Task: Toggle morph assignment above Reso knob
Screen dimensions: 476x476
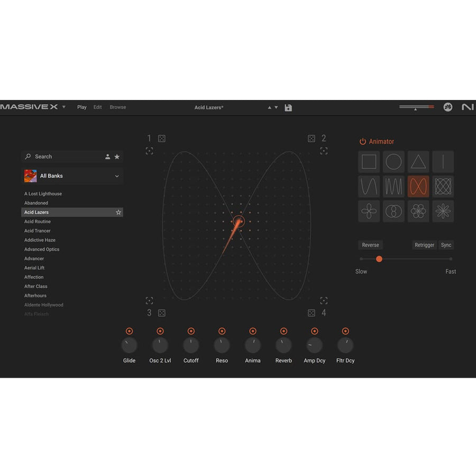Action: [222, 331]
